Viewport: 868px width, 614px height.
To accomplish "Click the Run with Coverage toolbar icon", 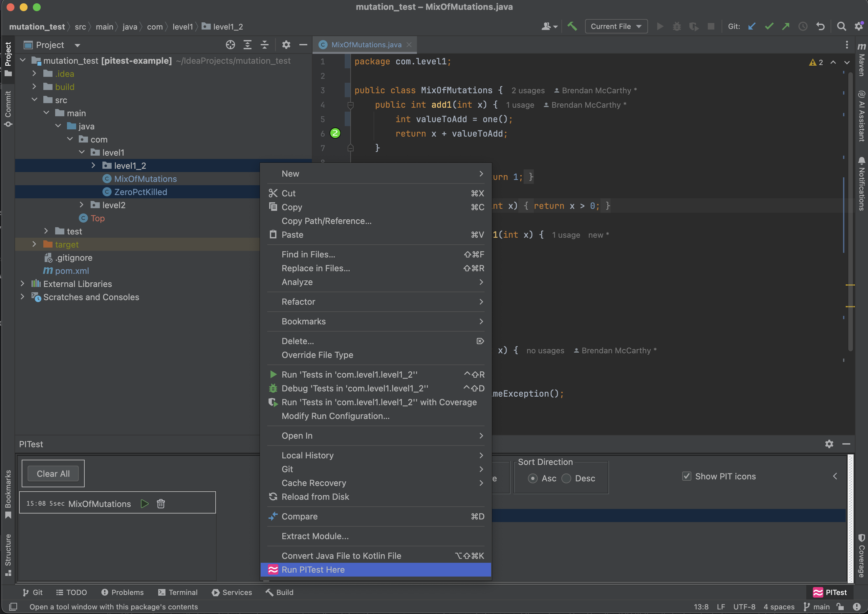I will pyautogui.click(x=694, y=27).
